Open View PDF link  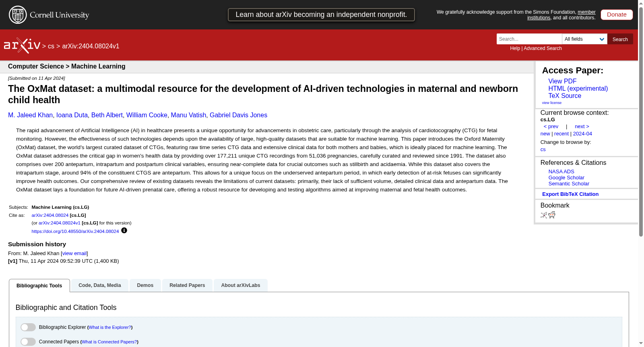click(x=562, y=81)
